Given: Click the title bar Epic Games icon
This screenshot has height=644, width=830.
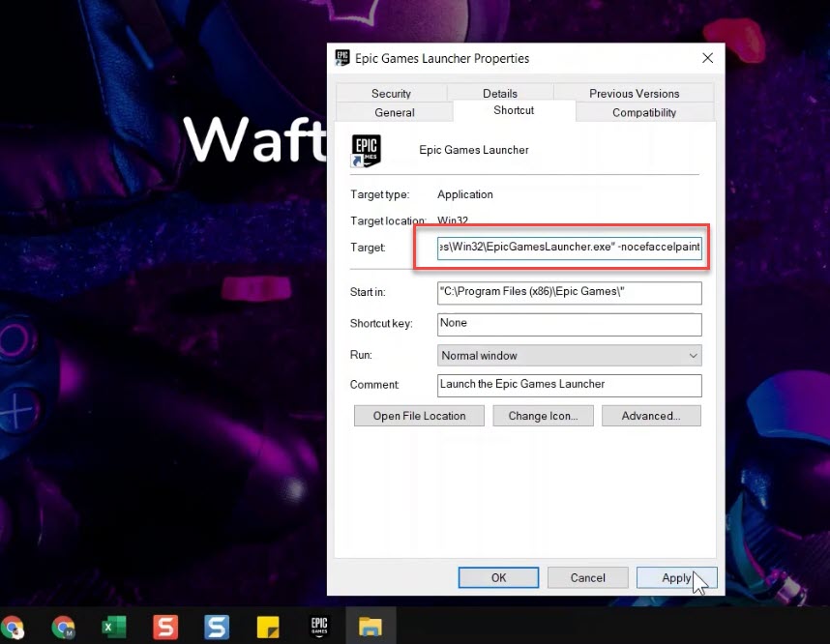Looking at the screenshot, I should (x=342, y=58).
